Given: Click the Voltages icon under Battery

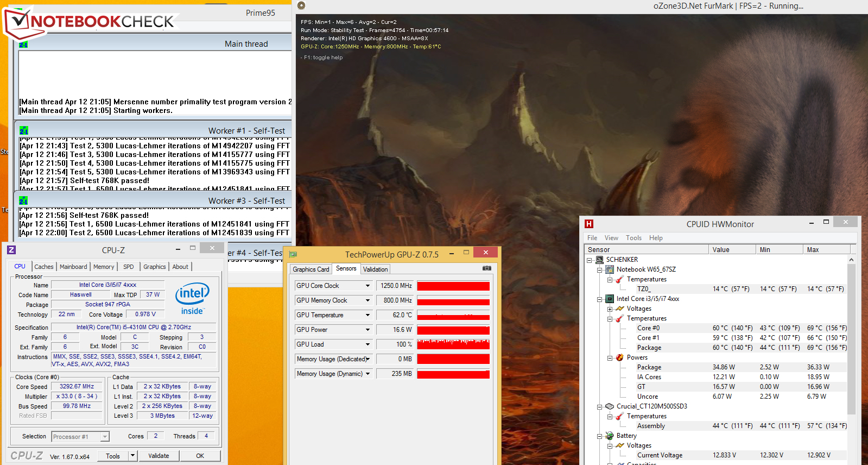Looking at the screenshot, I should coord(620,445).
